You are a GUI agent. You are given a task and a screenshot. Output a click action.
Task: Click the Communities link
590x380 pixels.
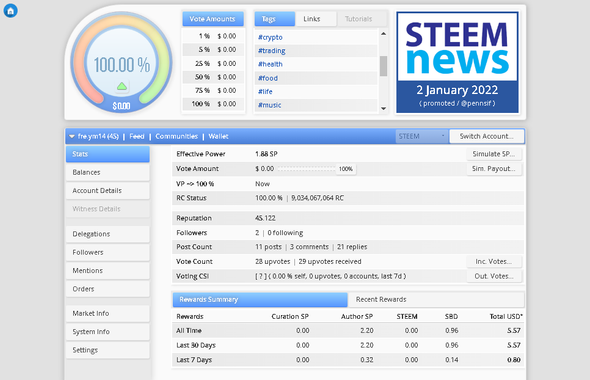point(176,137)
